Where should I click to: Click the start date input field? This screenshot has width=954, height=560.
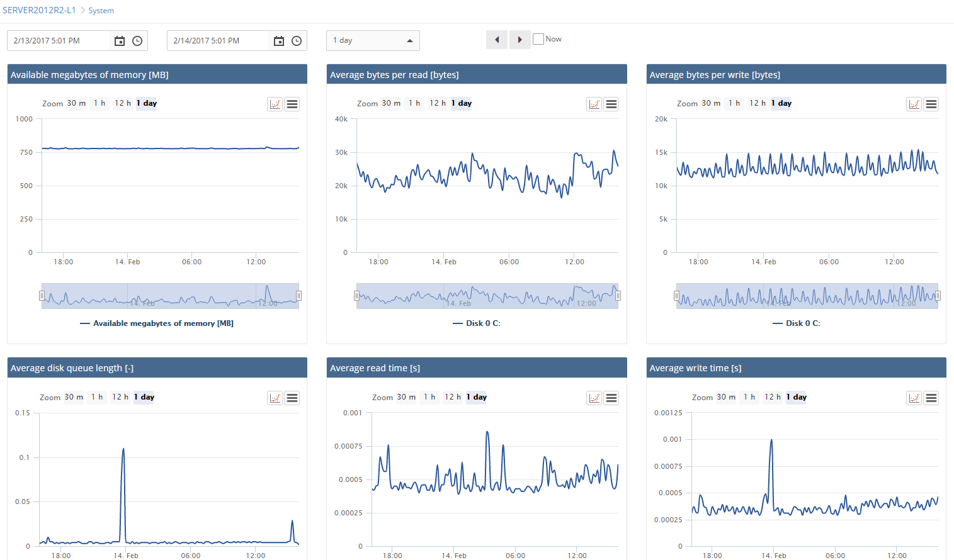pyautogui.click(x=60, y=40)
